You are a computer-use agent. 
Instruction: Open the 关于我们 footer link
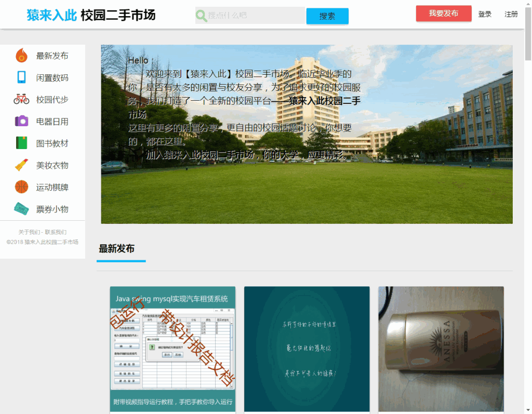click(30, 232)
